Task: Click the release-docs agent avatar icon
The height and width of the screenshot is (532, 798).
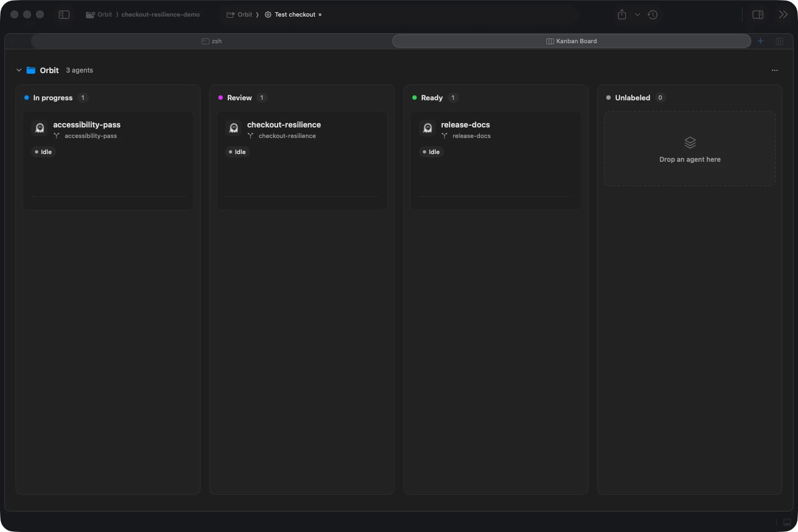Action: pos(428,128)
